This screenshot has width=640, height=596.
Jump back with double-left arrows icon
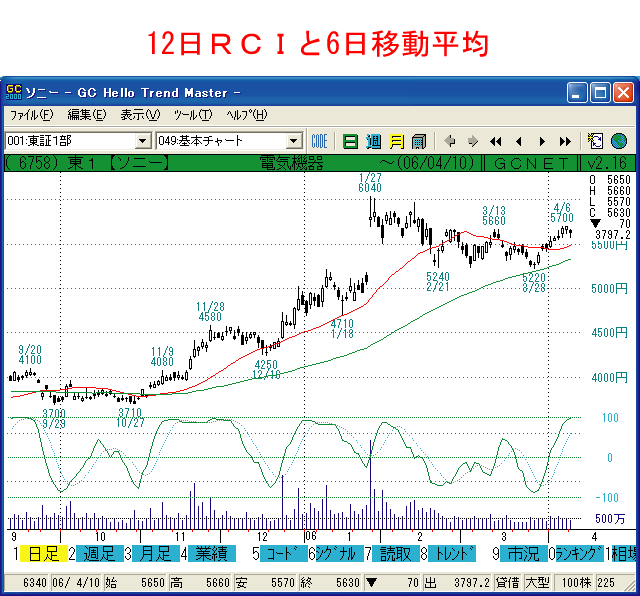pyautogui.click(x=496, y=142)
